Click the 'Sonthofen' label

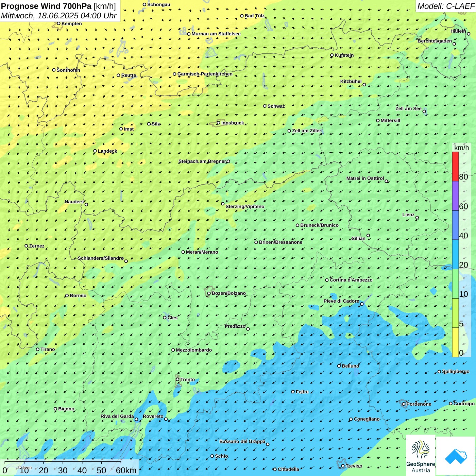click(68, 70)
